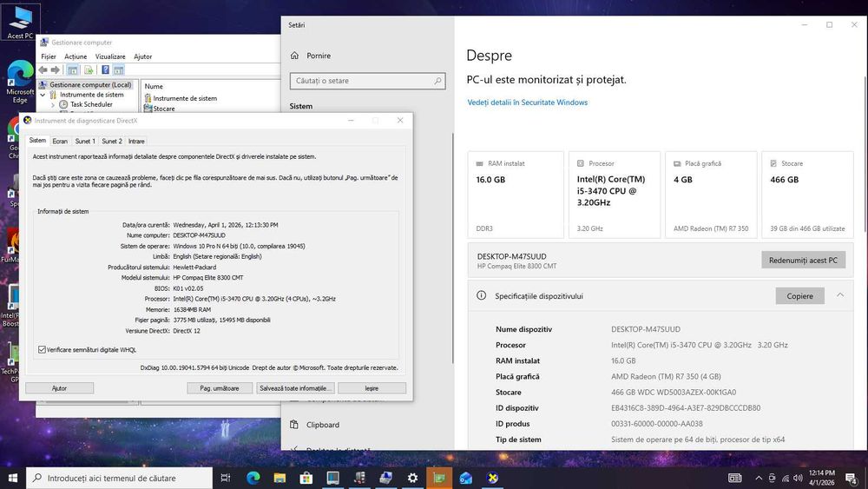Click info icon beside Specificațiile dispozitivului
The width and height of the screenshot is (868, 489).
point(481,295)
